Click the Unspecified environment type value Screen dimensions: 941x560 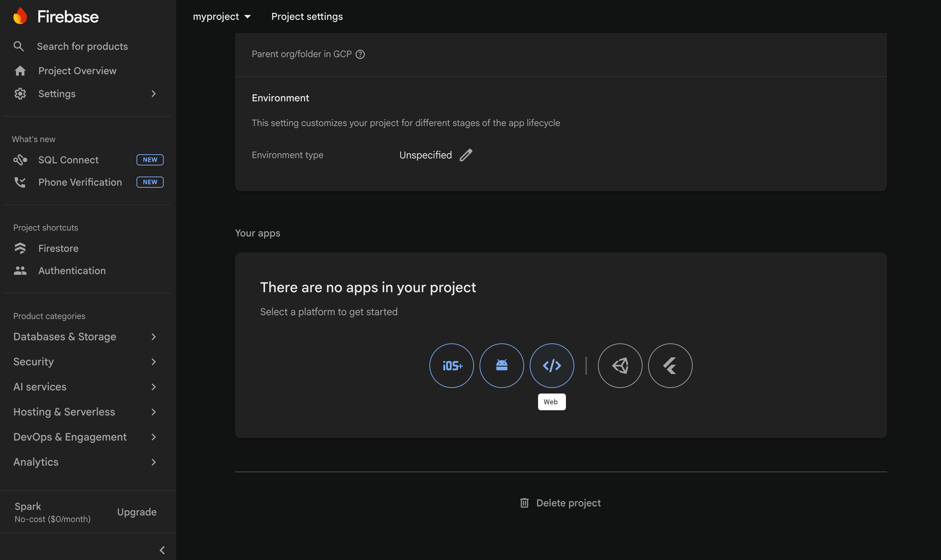click(425, 155)
